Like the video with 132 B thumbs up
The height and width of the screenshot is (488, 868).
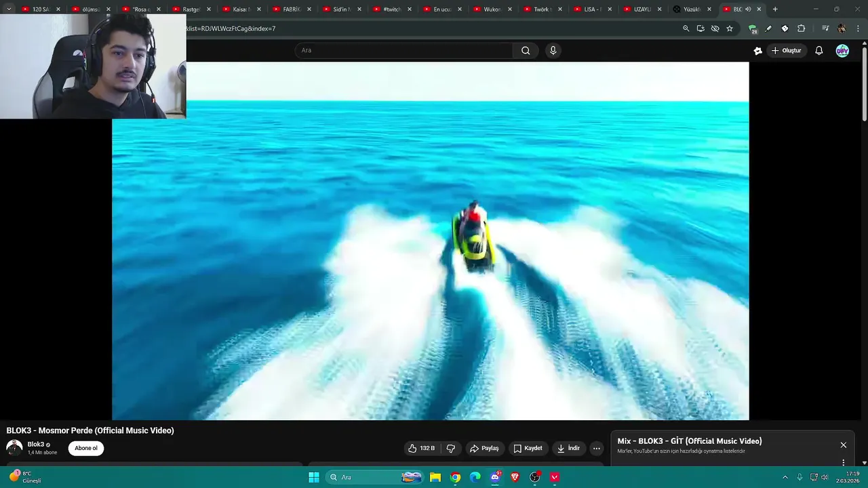421,448
